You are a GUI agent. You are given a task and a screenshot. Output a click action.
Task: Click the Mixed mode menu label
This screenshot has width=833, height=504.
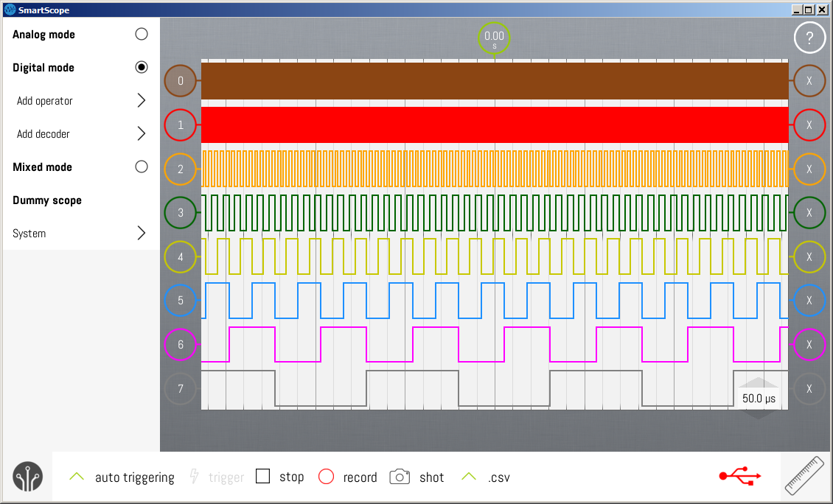(43, 167)
